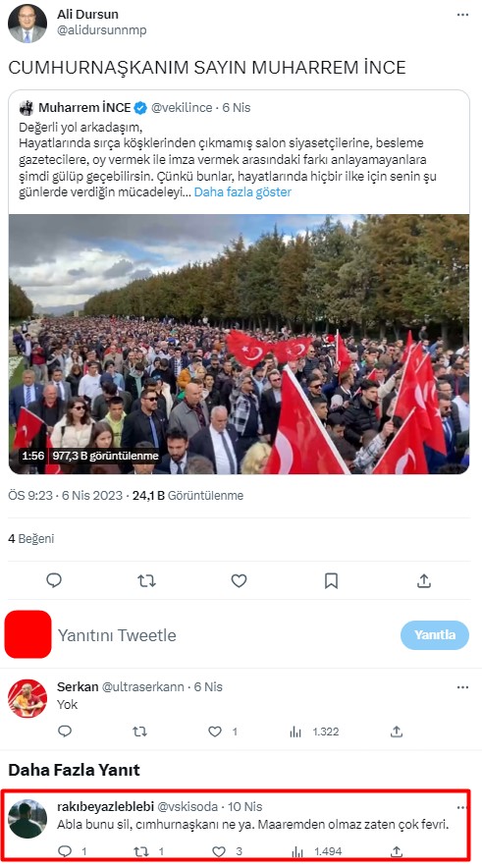Open more options for Ali Dursun's tweet

(462, 15)
